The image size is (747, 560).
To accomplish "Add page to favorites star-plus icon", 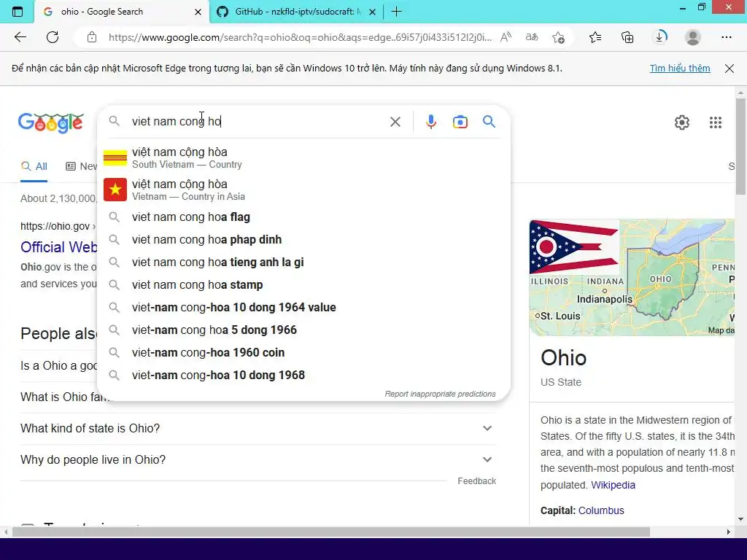I will 558,37.
